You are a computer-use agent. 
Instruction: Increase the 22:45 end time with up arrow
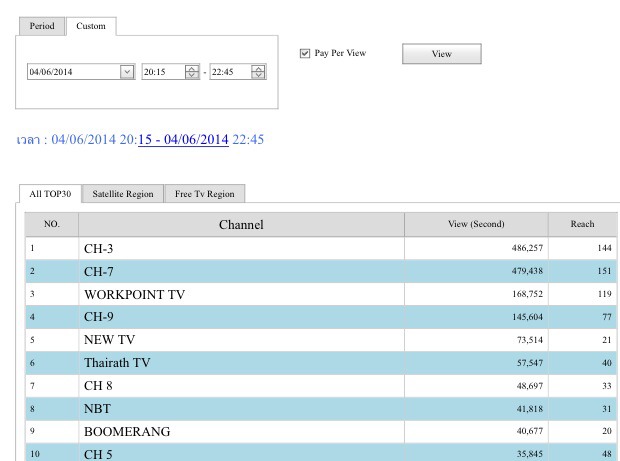[258, 68]
